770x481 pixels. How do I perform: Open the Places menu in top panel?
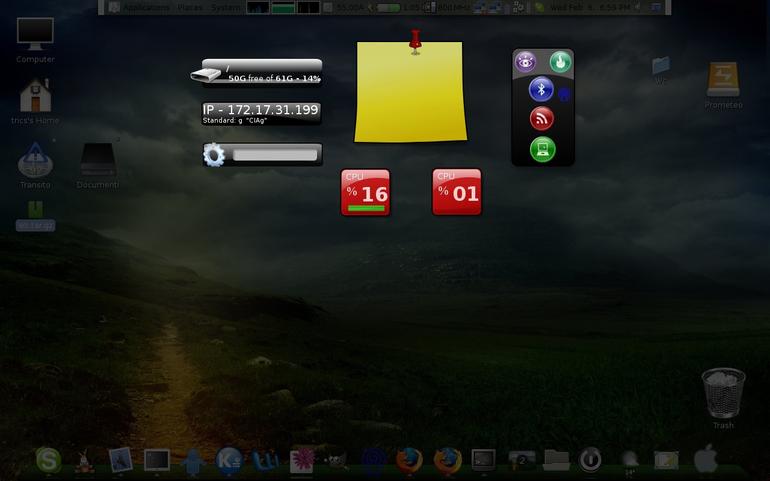(x=190, y=7)
